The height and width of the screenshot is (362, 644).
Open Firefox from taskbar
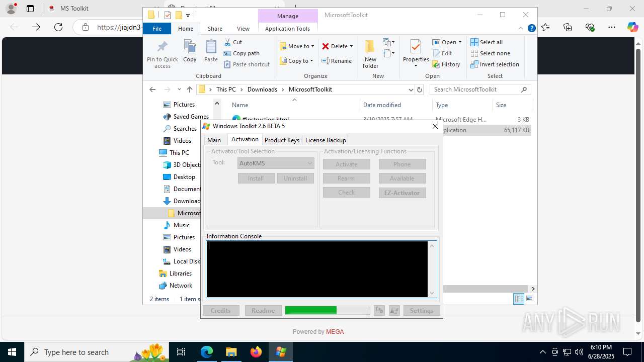tap(256, 352)
